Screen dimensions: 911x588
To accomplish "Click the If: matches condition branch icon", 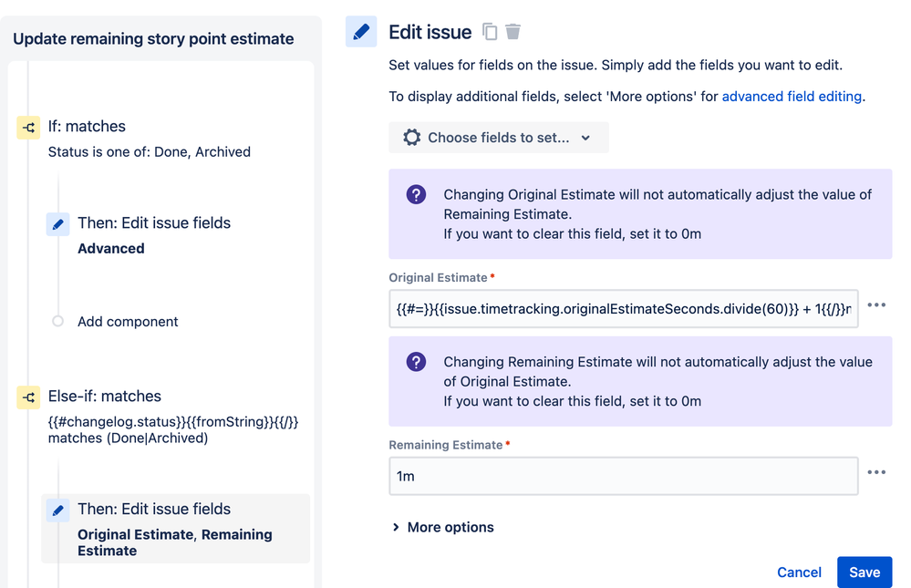I will coord(29,128).
